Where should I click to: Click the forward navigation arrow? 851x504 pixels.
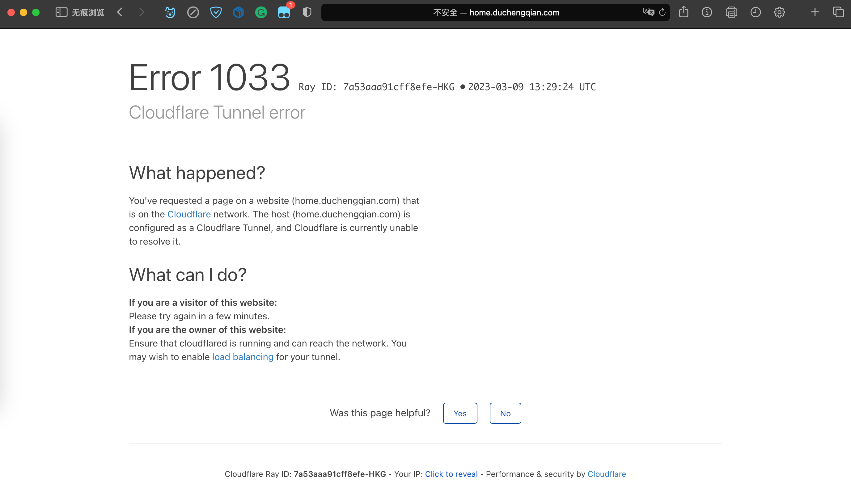142,13
